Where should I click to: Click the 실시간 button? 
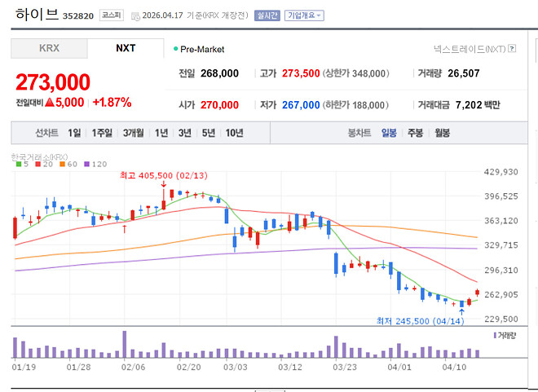[x=267, y=15]
